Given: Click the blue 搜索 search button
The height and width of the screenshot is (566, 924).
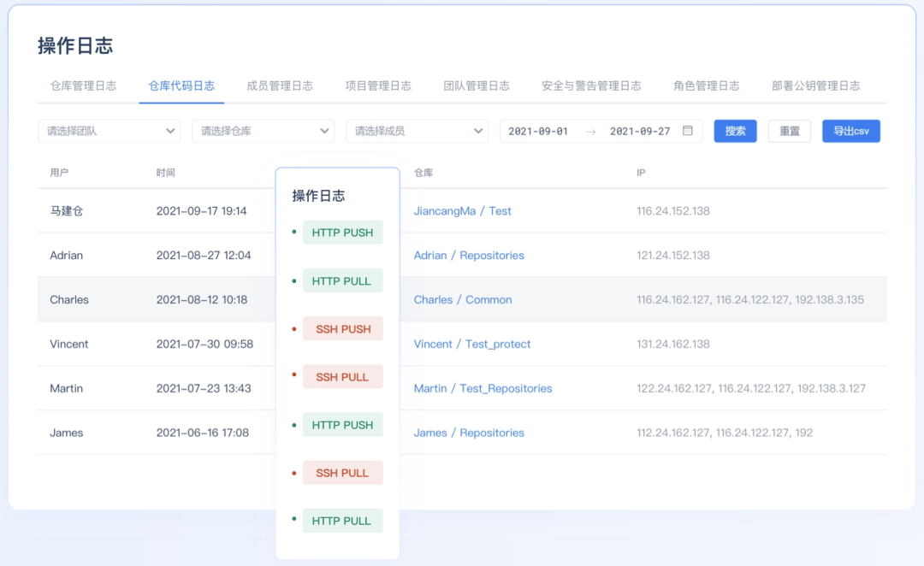Looking at the screenshot, I should [736, 131].
